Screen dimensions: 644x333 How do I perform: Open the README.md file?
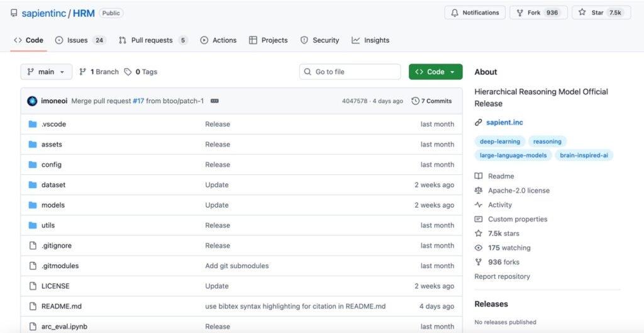tap(61, 307)
